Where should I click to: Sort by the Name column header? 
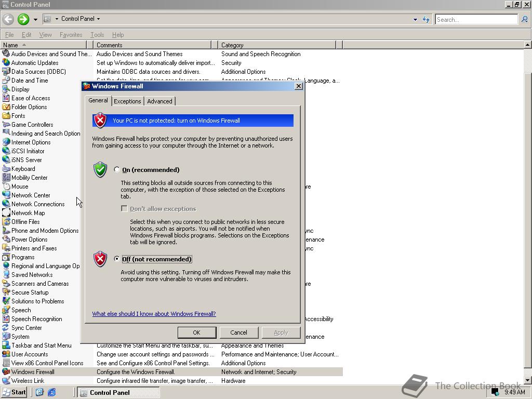pos(44,45)
